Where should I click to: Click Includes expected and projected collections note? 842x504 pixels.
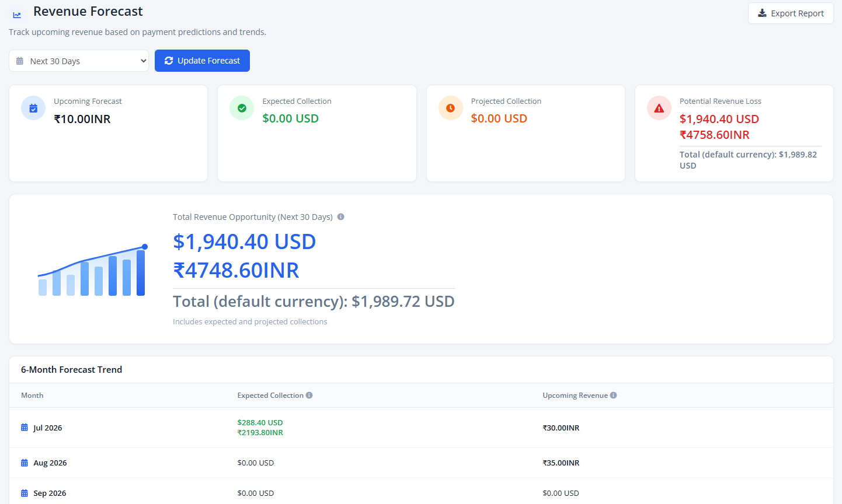pos(250,321)
